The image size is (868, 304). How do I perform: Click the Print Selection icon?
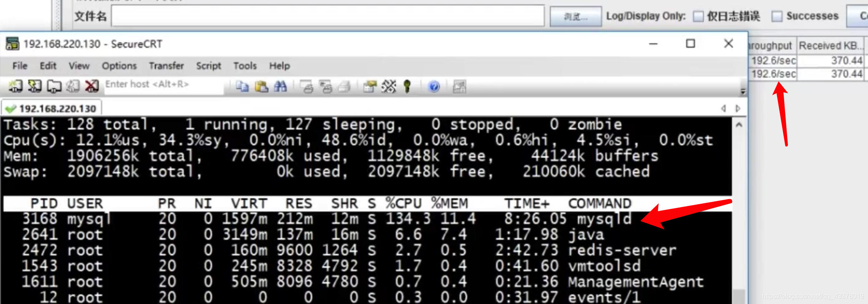326,86
